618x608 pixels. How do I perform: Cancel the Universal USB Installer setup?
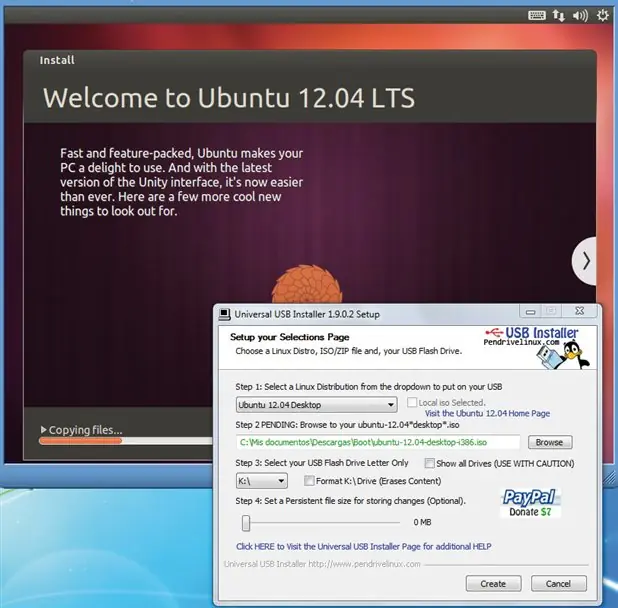click(x=558, y=584)
